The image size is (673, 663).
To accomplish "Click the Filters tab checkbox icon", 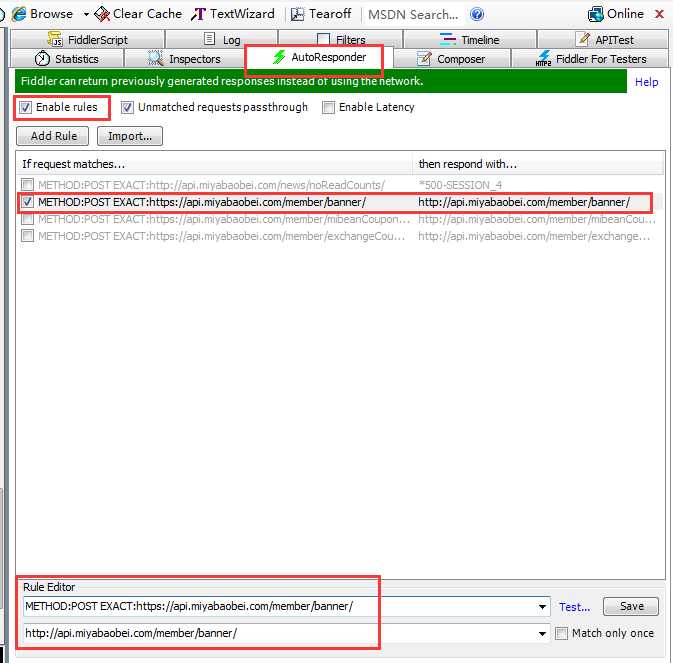I will (323, 39).
